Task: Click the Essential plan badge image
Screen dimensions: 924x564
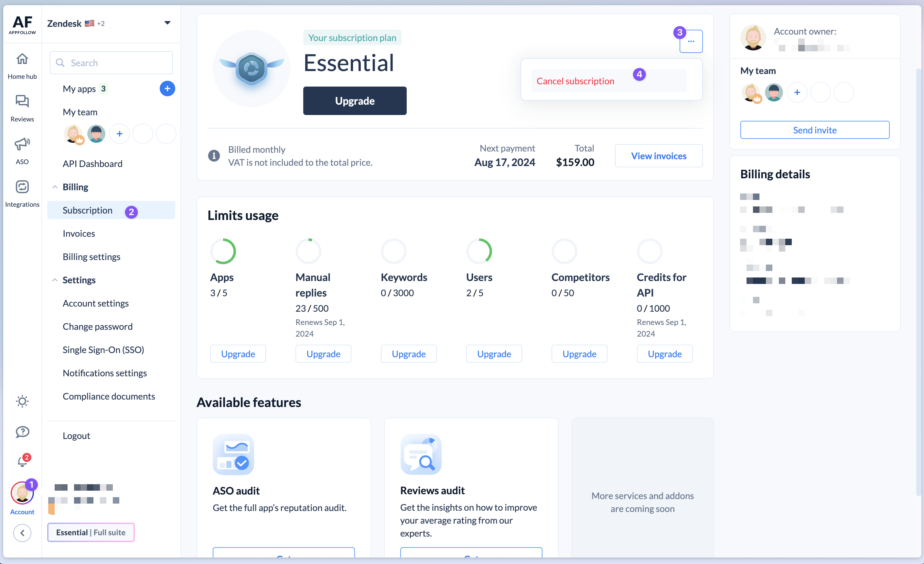Action: (x=252, y=68)
